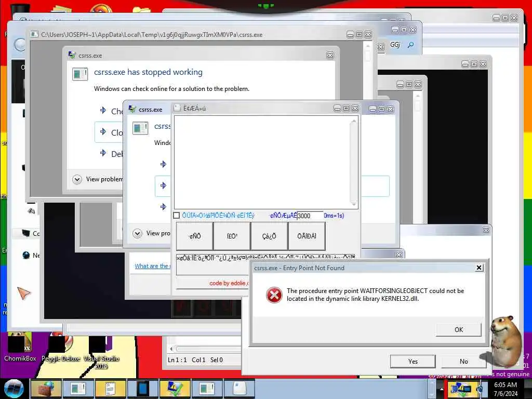Choose the 'Clo' option in rear crash dialog
This screenshot has height=399, width=532.
[109, 132]
